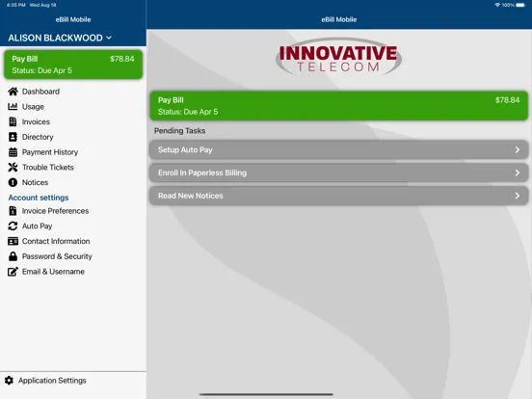This screenshot has width=532, height=399.
Task: Click the Password & Security lock icon
Action: 13,256
